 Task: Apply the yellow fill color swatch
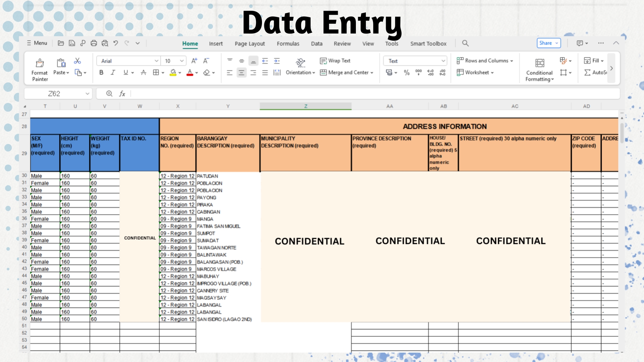pos(173,72)
